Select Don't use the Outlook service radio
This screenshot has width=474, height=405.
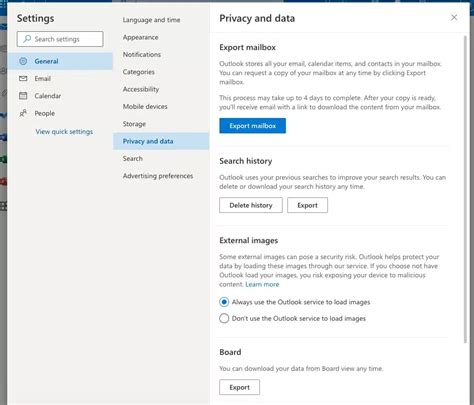coord(224,318)
